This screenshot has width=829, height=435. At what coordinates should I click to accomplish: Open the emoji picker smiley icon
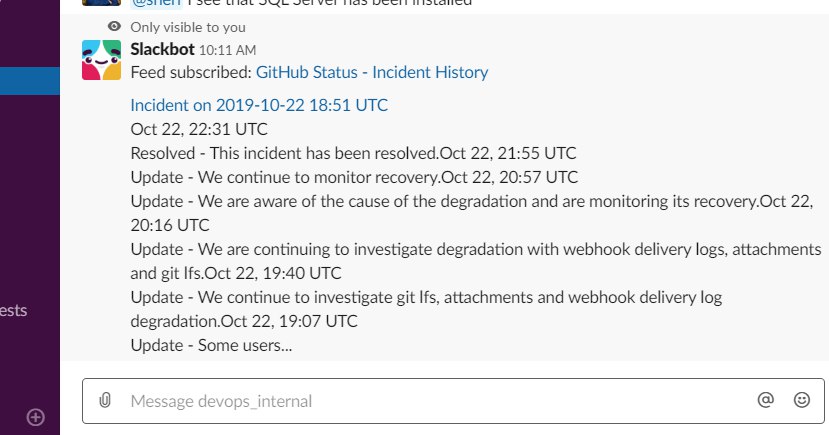point(802,400)
